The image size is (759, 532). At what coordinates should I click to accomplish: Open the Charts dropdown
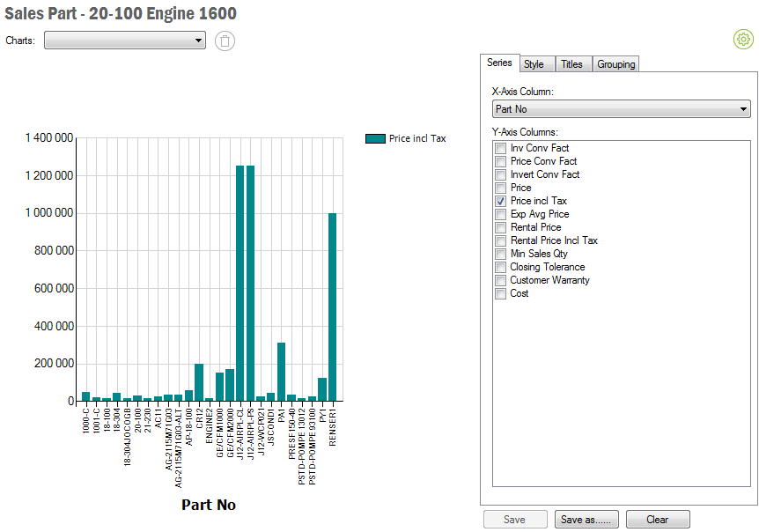(x=124, y=41)
